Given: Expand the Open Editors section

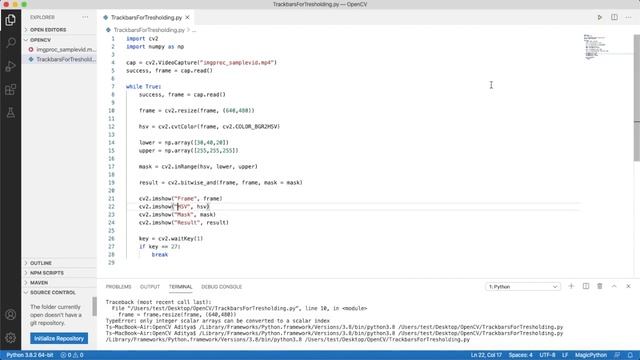Looking at the screenshot, I should (x=60, y=30).
